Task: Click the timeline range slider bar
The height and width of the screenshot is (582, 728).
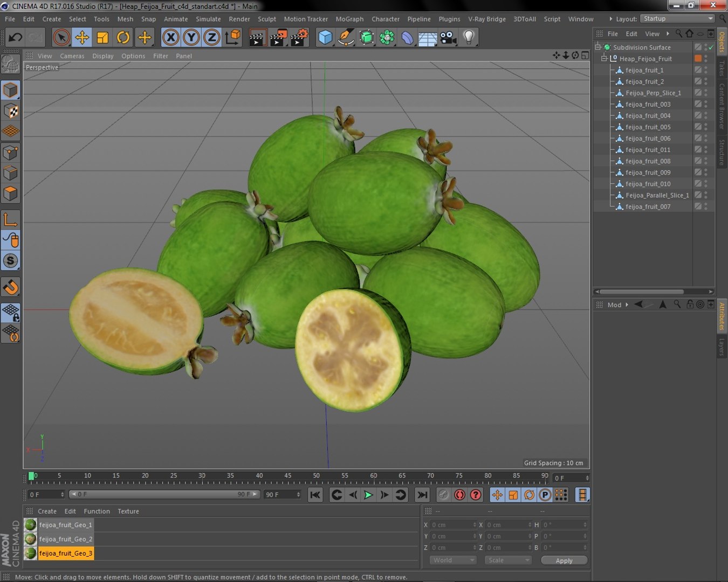Action: 164,494
